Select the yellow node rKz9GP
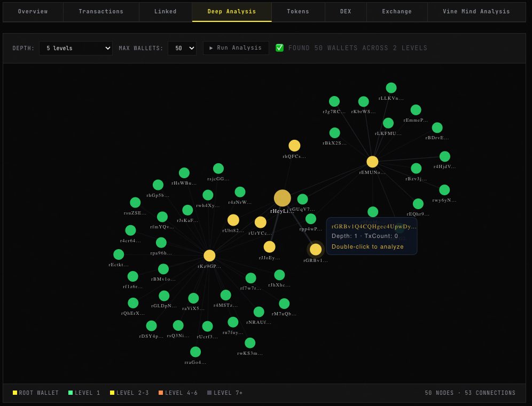 click(209, 256)
